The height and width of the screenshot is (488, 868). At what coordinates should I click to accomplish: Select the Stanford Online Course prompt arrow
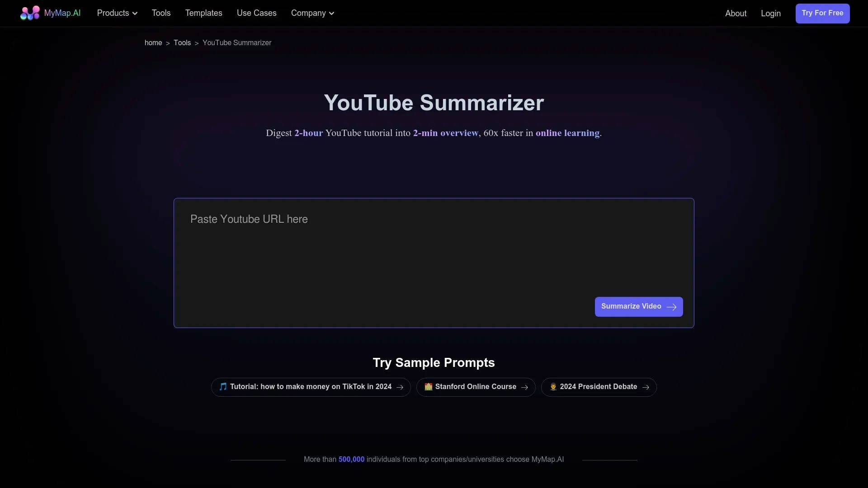pyautogui.click(x=524, y=387)
